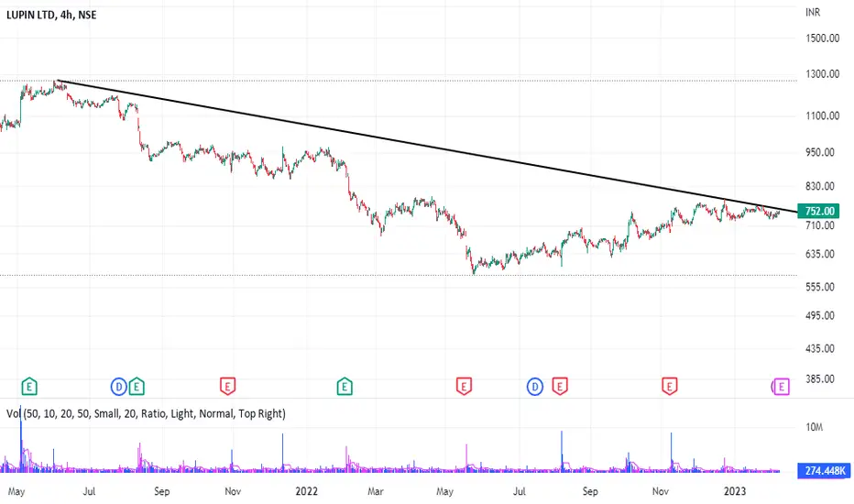Click the purple upcoming earnings E marker
Viewport: 854px width, 504px height.
pyautogui.click(x=781, y=387)
